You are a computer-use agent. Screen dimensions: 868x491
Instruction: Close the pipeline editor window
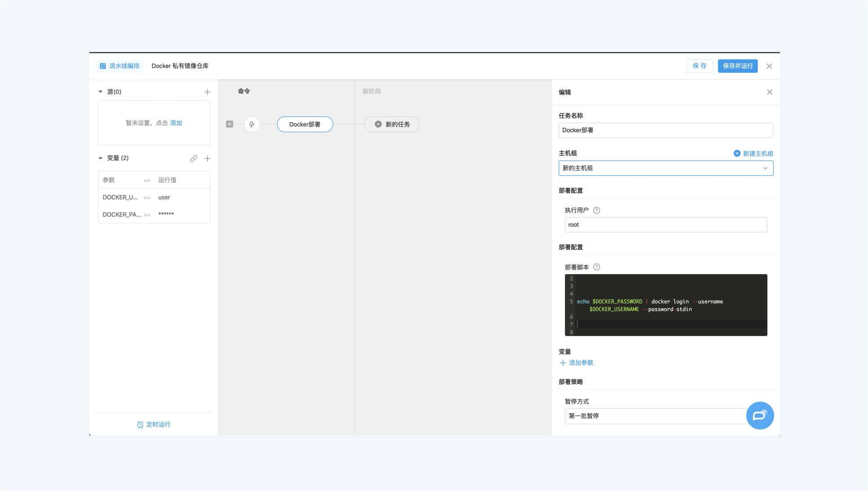click(x=769, y=66)
